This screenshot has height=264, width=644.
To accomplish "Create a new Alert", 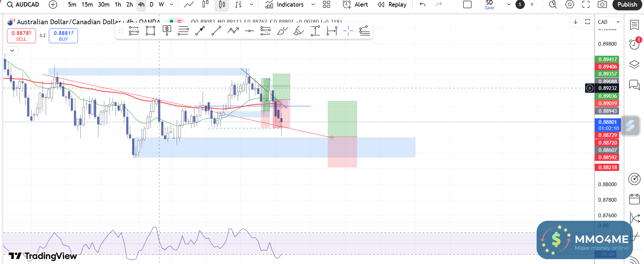I will click(x=355, y=4).
